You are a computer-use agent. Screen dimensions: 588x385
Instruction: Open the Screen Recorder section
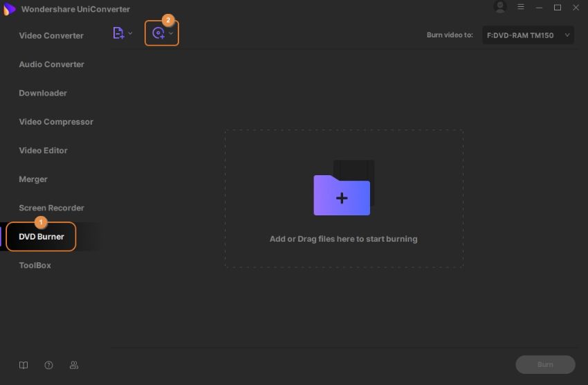click(x=51, y=208)
